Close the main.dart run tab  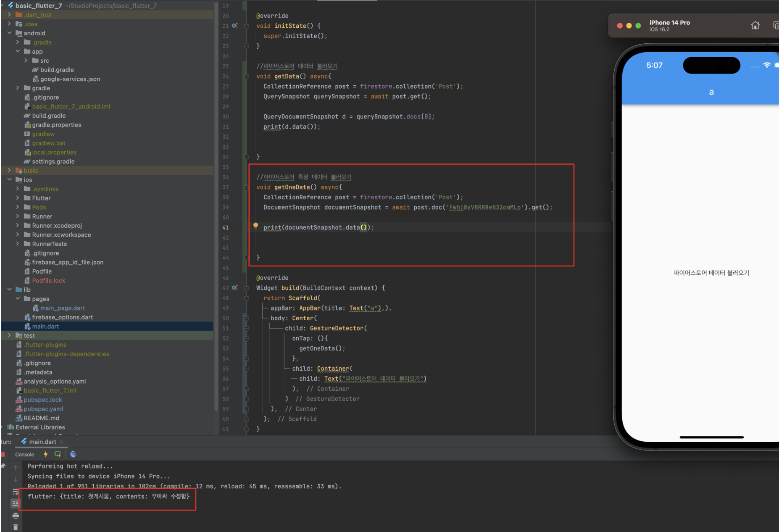[x=62, y=442]
